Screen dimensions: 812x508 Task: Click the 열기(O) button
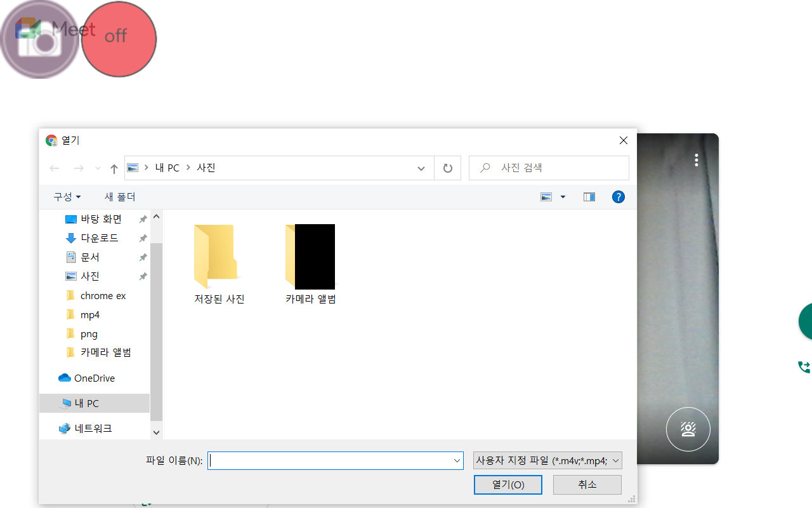click(508, 485)
